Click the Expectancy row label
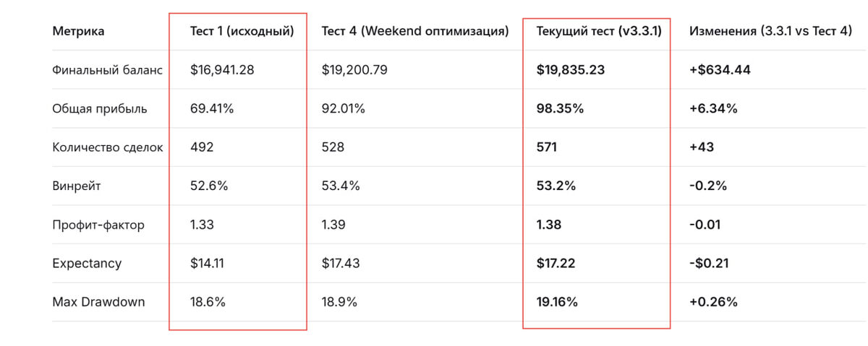 (87, 264)
